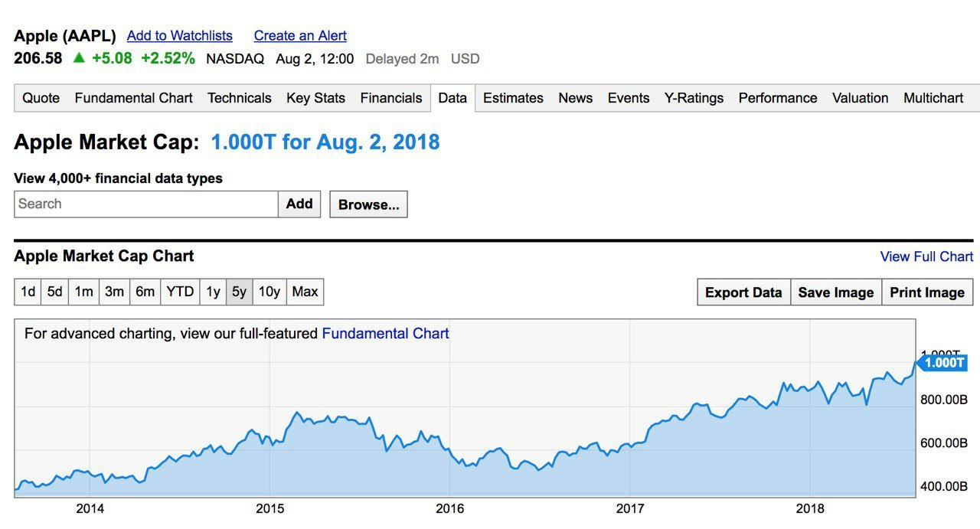The height and width of the screenshot is (529, 980).
Task: Open the View Full Chart link
Action: coord(926,257)
